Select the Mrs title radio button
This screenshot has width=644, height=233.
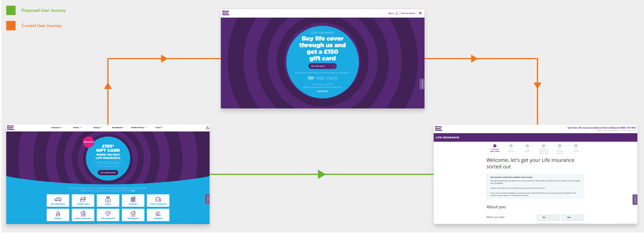[x=564, y=217]
